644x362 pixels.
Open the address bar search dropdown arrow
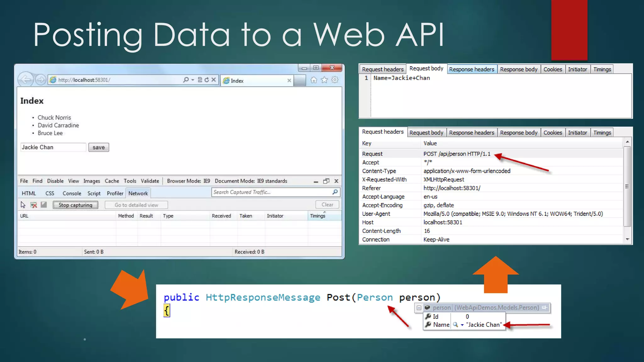pyautogui.click(x=192, y=80)
